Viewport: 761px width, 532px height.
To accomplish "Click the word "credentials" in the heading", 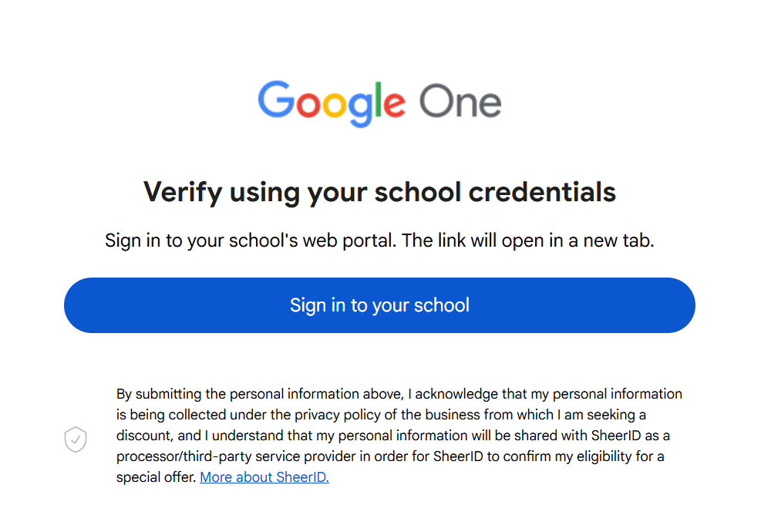I will (x=542, y=192).
